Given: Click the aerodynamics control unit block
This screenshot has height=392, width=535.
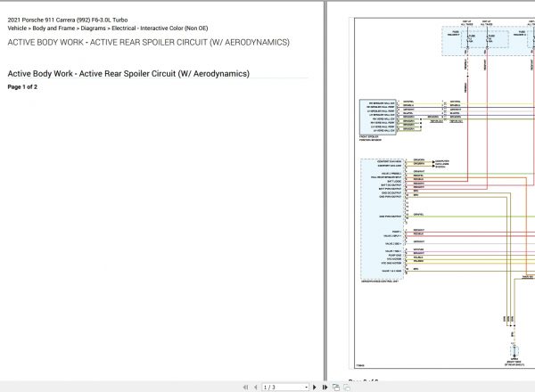Looking at the screenshot, I should [383, 219].
